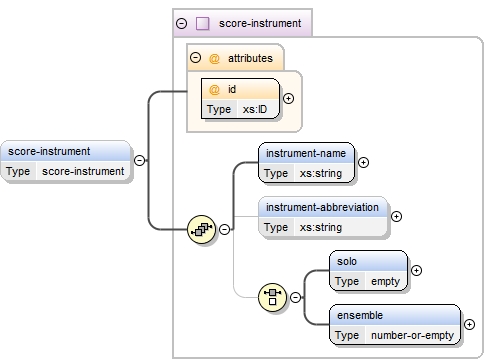Select the score-instrument root element box

[x=66, y=161]
